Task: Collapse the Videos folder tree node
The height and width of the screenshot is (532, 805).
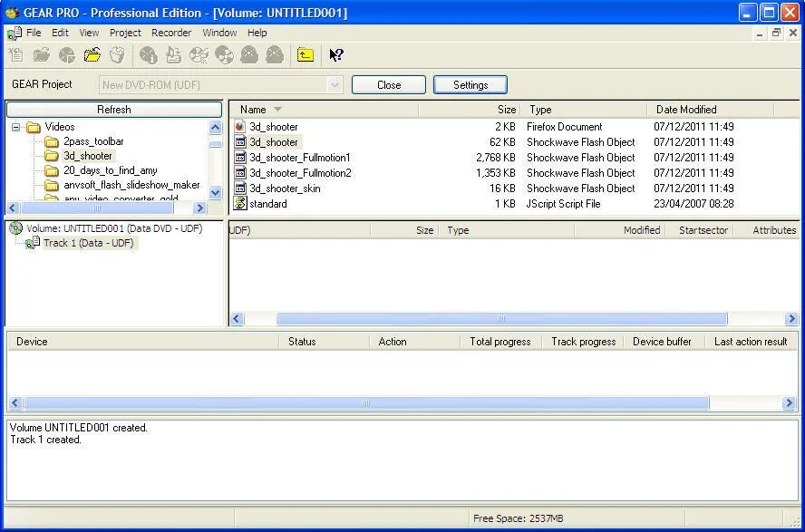Action: click(16, 127)
